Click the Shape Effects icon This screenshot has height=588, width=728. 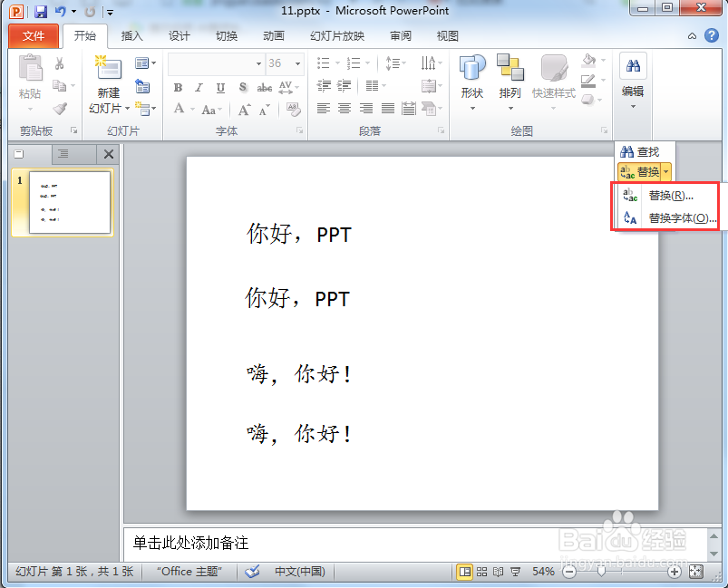point(587,100)
